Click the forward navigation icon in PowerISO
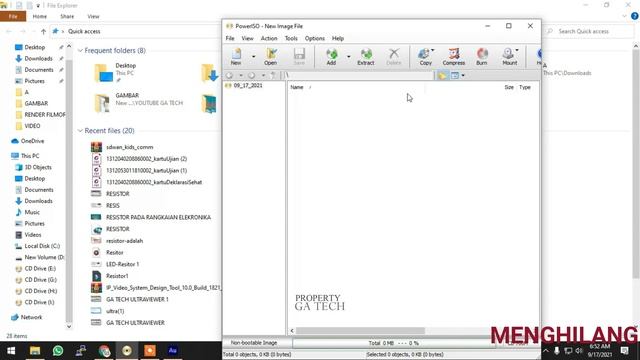Viewport: 640px width, 360px height. click(252, 76)
